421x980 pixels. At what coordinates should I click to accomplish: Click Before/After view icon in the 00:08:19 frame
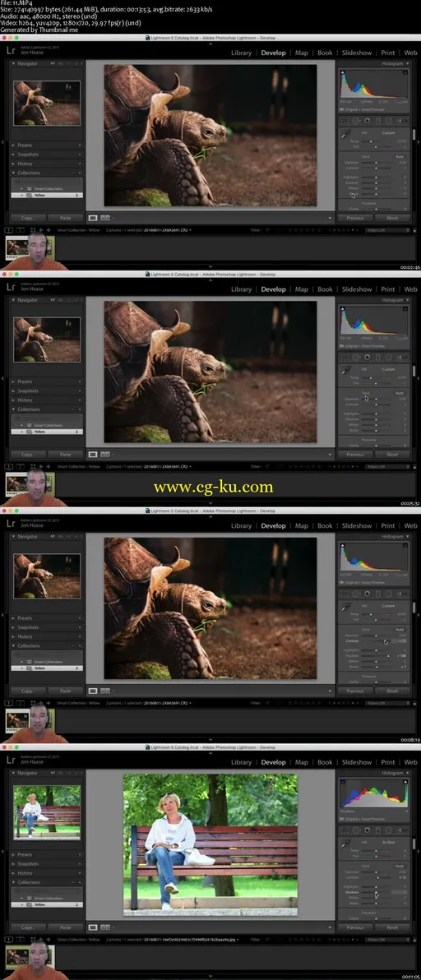(105, 691)
